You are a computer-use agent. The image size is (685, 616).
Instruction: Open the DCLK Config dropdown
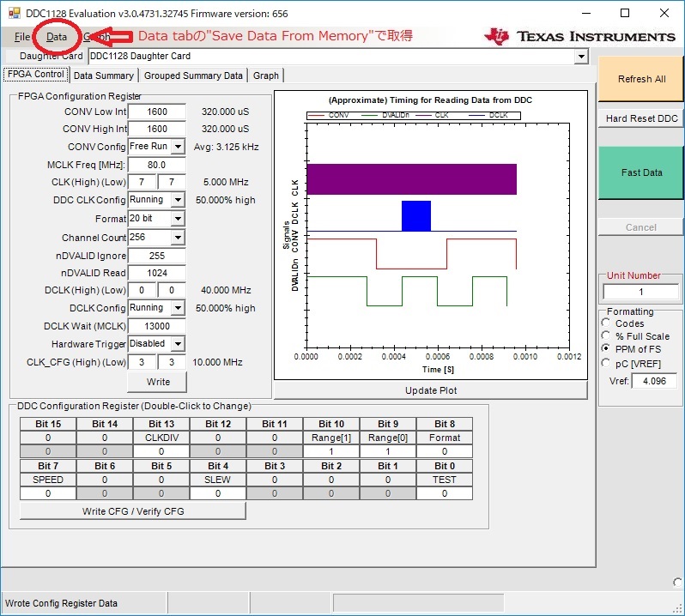click(178, 308)
